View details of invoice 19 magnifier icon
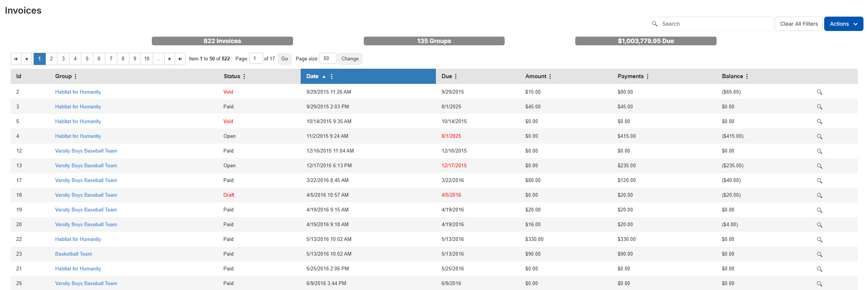 coord(820,210)
